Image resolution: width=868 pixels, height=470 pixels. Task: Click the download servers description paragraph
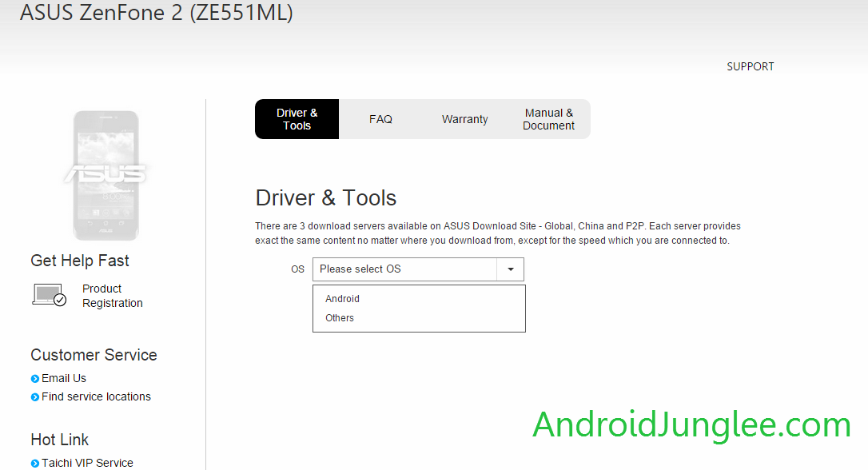pos(498,233)
